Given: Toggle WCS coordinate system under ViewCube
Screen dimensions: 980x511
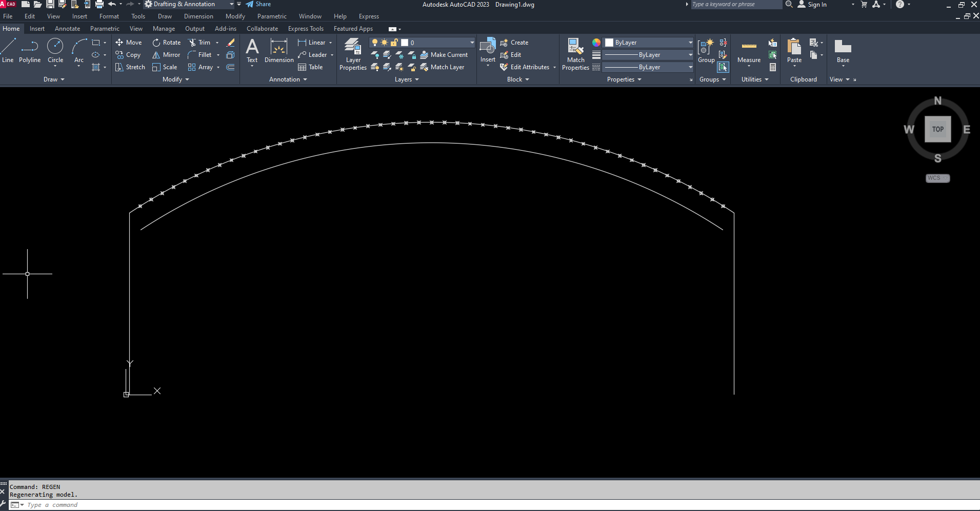Looking at the screenshot, I should (x=938, y=178).
